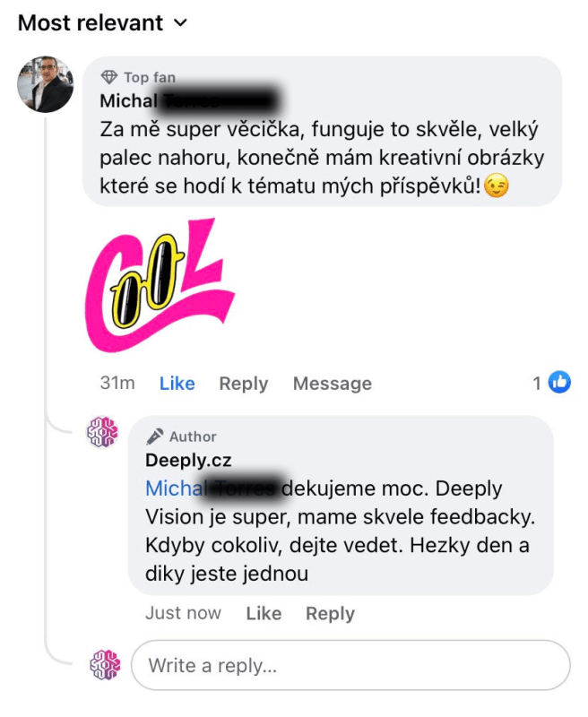Click the Just now timestamp
This screenshot has height=717, width=588.
[x=183, y=613]
